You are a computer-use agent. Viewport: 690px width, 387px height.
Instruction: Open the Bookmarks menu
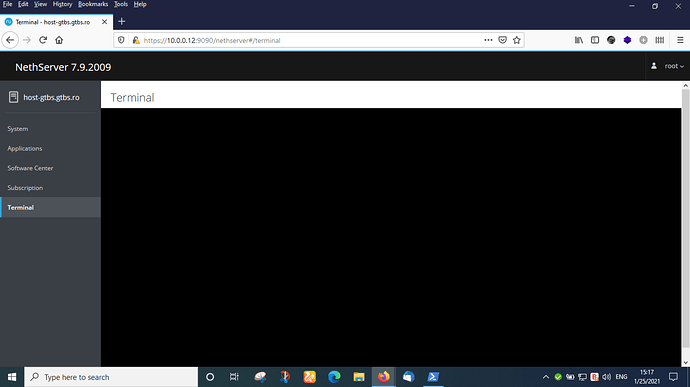point(93,4)
